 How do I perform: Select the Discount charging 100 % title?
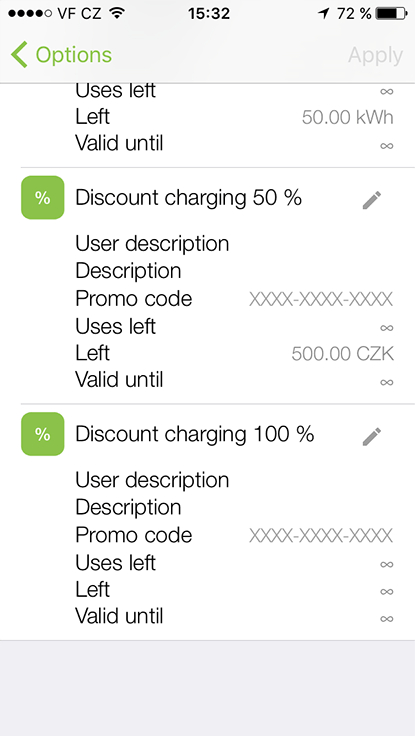pos(194,435)
